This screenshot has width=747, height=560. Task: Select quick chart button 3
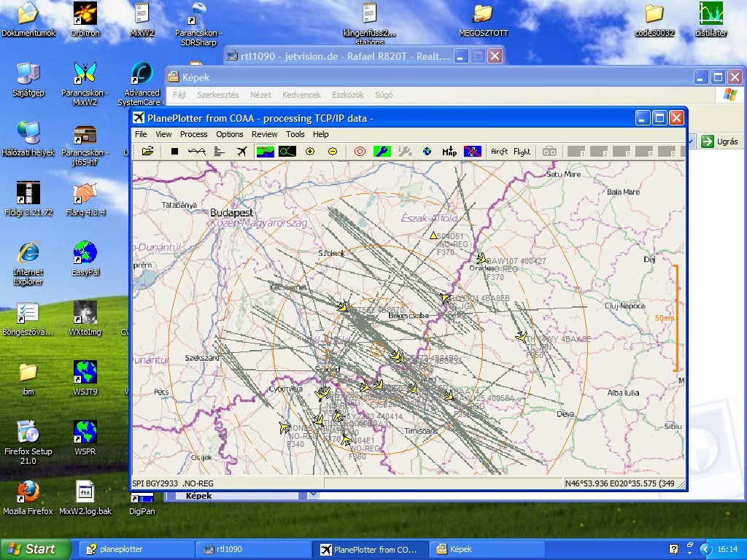click(622, 152)
